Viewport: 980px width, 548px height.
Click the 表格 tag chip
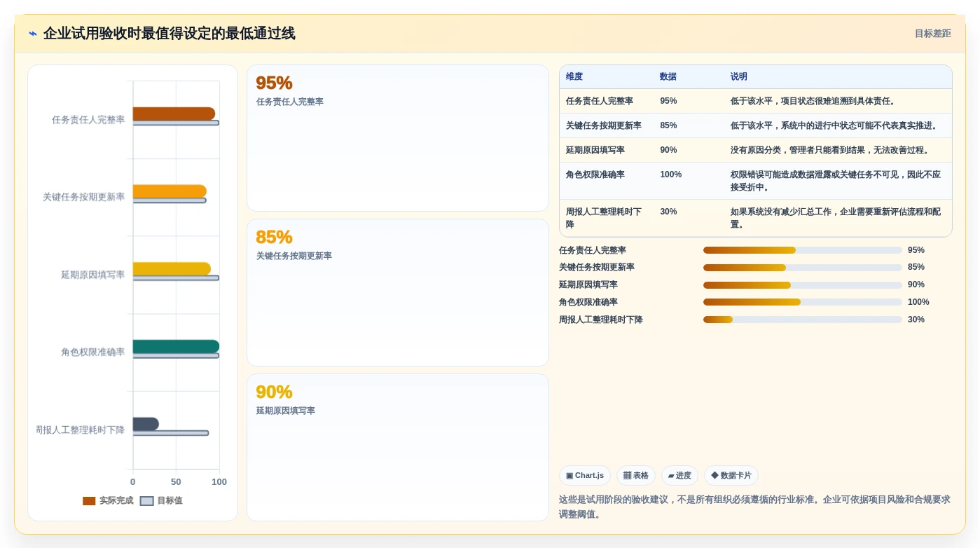coord(636,476)
